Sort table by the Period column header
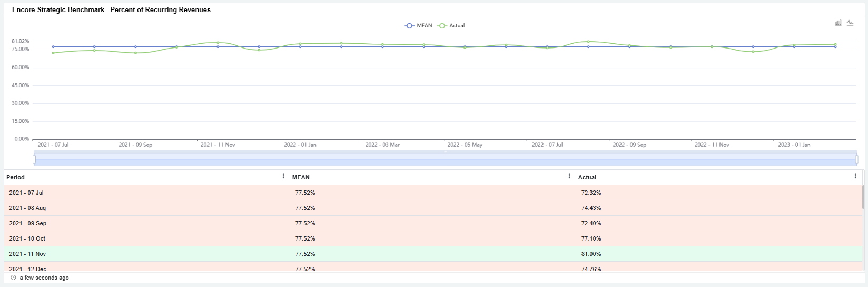 pos(16,177)
